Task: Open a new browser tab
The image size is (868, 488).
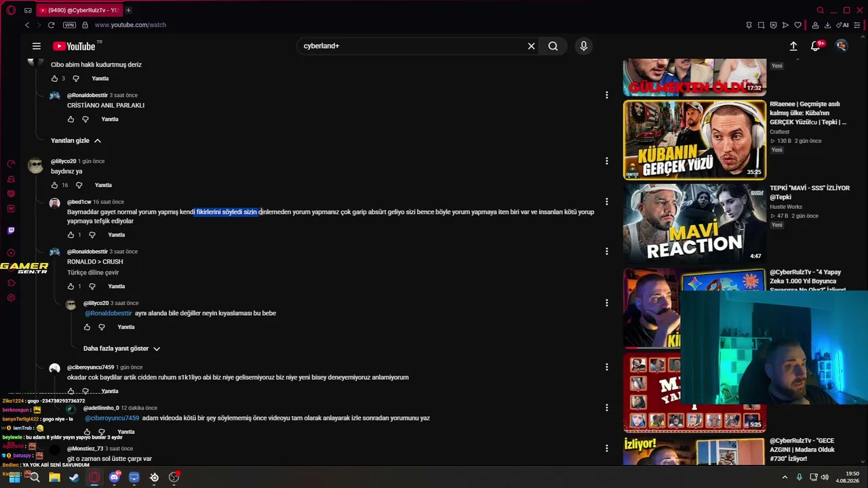Action: [x=128, y=10]
